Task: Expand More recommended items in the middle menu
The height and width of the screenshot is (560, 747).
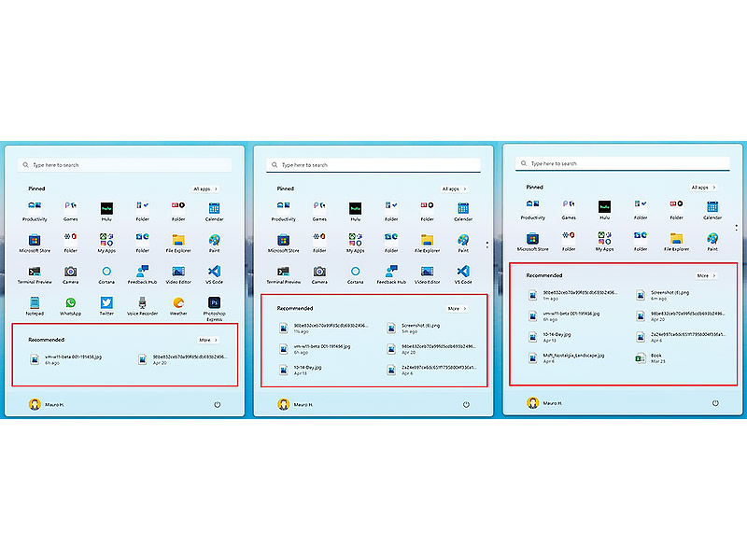Action: click(x=457, y=308)
